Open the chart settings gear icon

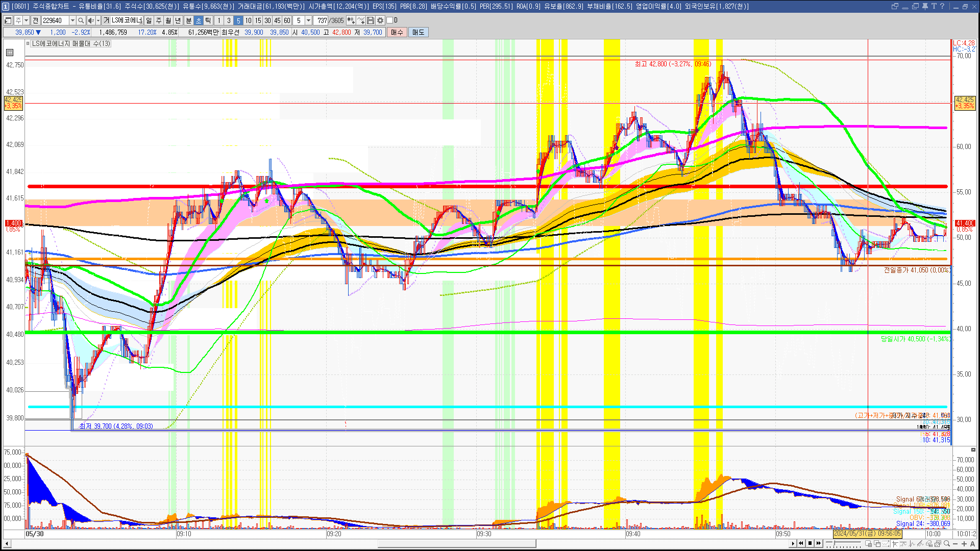click(380, 20)
